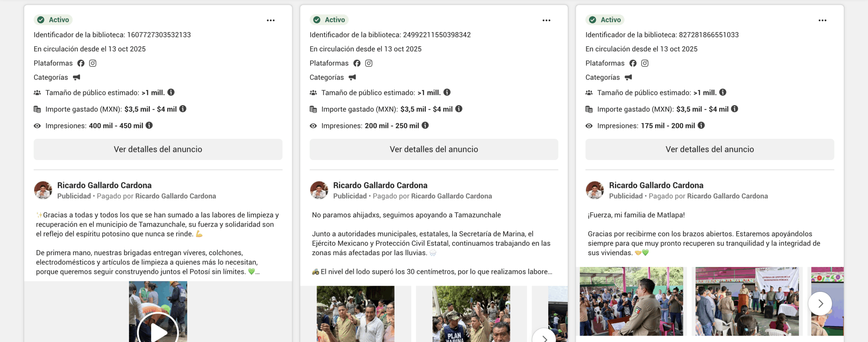Click info icon beside 175 mil - 200 mil impressions

(x=701, y=126)
